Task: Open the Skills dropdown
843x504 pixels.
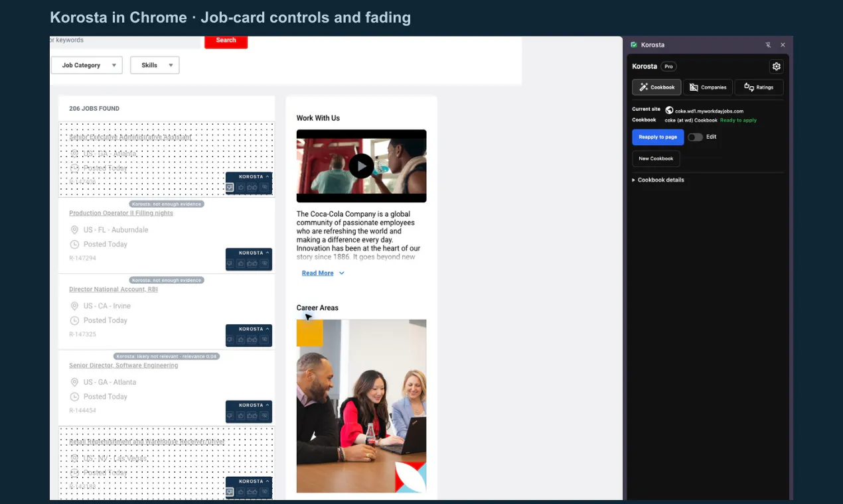Action: pyautogui.click(x=155, y=65)
